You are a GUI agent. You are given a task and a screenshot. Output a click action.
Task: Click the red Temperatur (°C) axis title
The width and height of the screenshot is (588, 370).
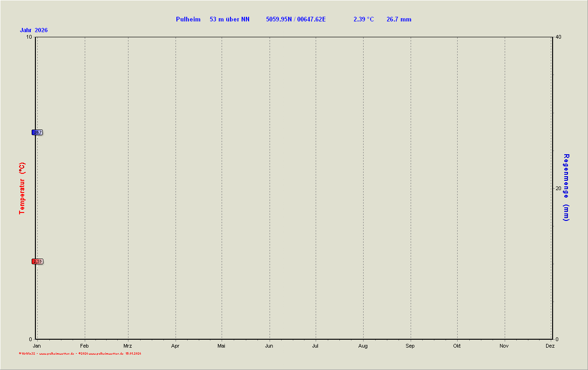[x=22, y=188]
